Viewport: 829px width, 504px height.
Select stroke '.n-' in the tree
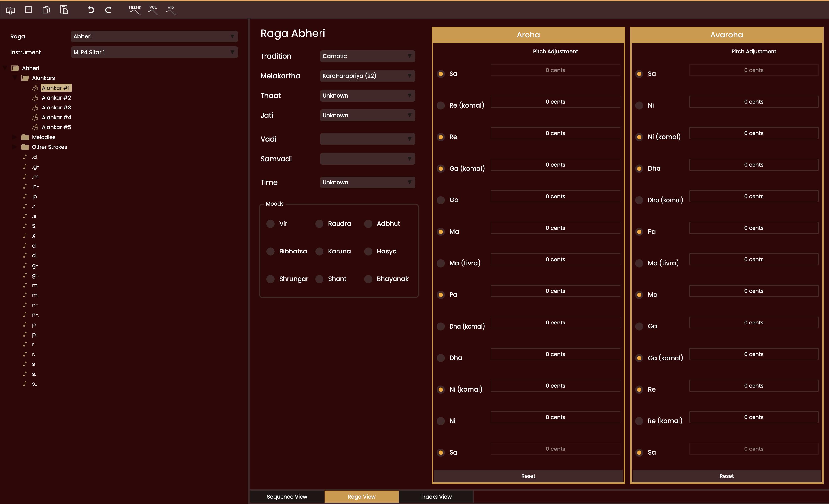[x=36, y=187]
